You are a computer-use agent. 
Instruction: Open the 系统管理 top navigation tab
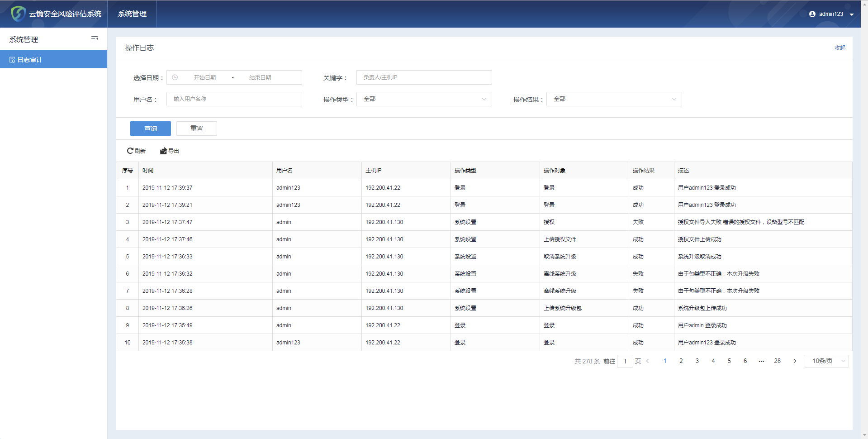[x=132, y=14]
